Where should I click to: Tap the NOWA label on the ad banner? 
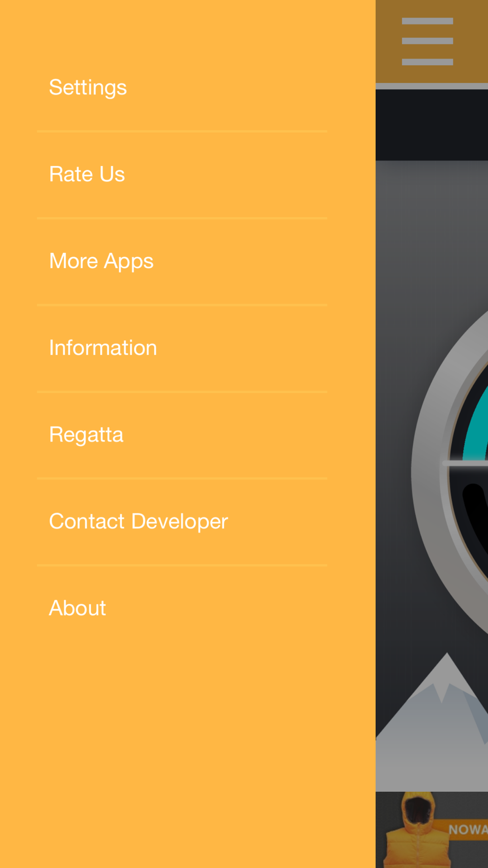click(468, 829)
